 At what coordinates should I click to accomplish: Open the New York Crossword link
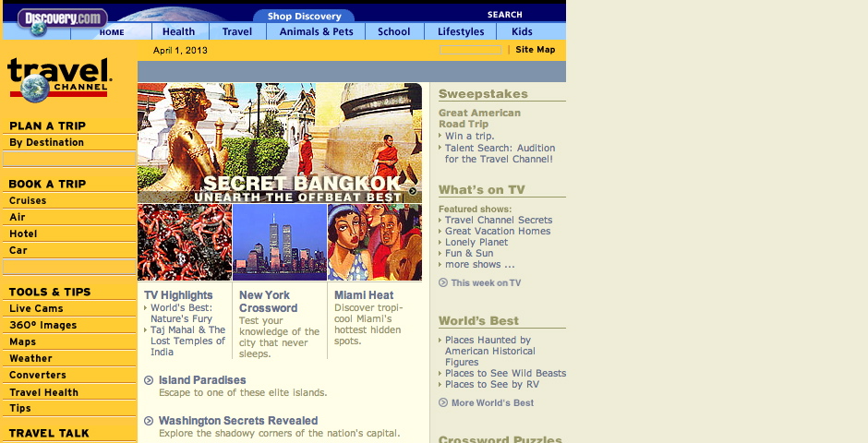click(x=268, y=302)
